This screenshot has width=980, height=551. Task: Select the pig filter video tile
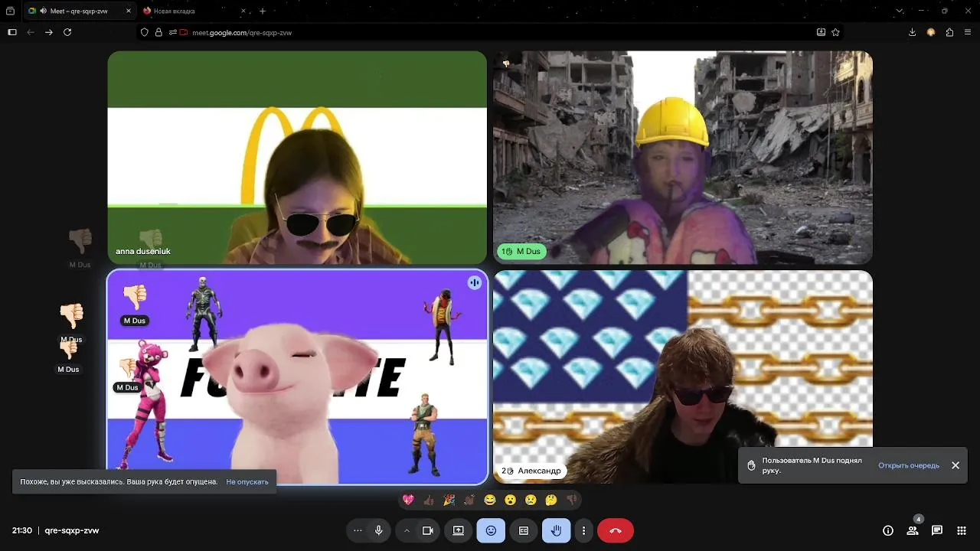pos(297,377)
